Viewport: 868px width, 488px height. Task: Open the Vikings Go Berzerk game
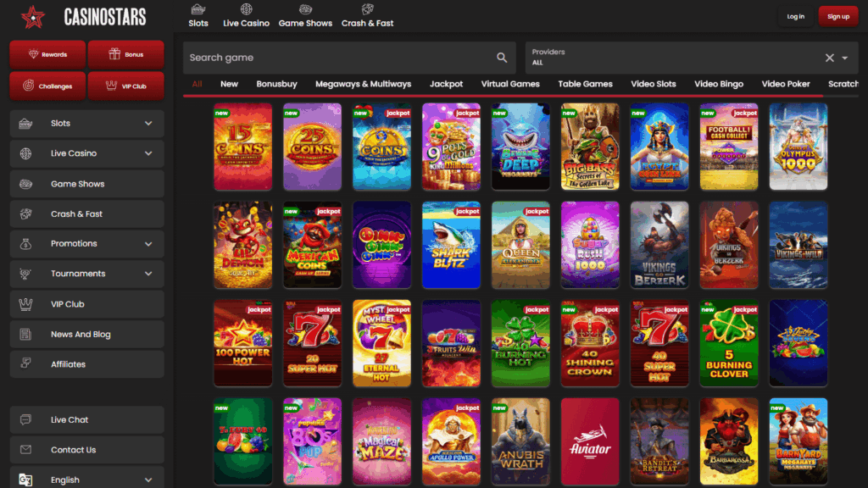point(659,245)
